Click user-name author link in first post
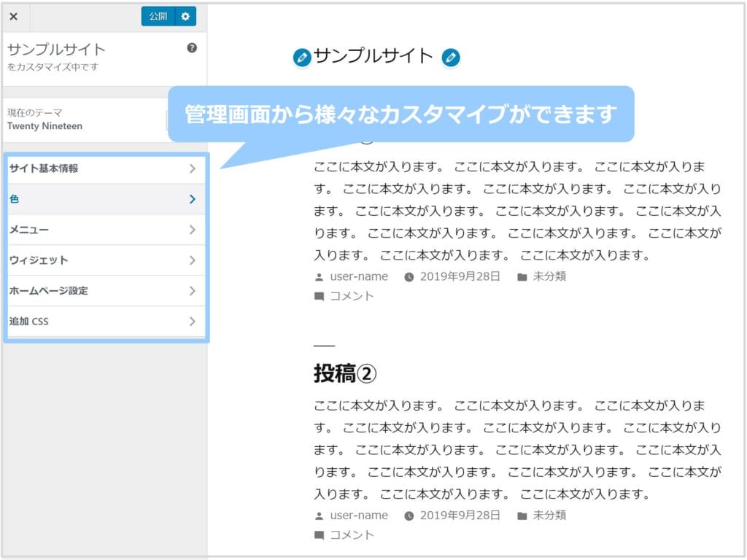 [x=359, y=276]
